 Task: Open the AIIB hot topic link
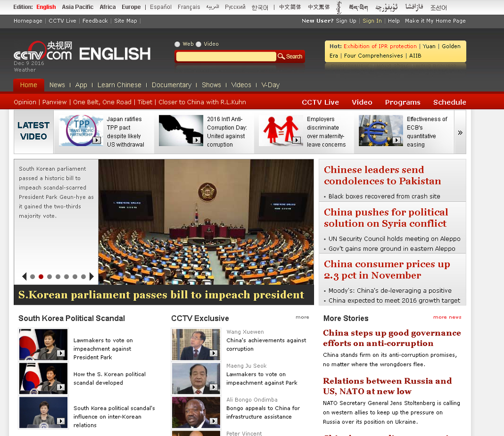415,56
